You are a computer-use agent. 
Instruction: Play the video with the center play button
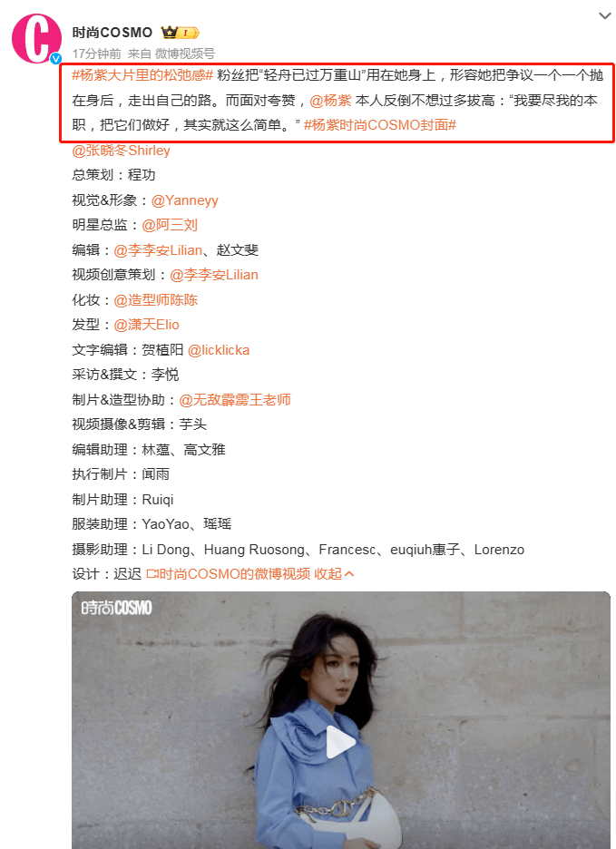tap(340, 742)
